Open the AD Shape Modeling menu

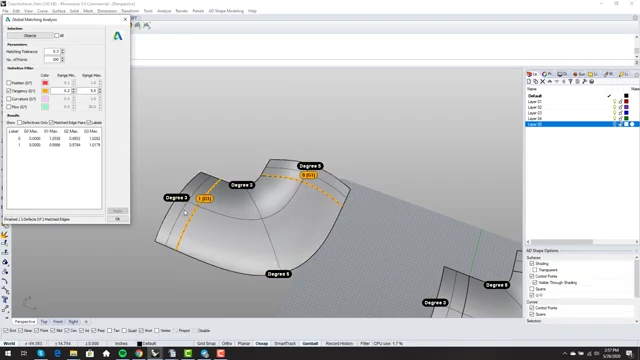pos(226,11)
